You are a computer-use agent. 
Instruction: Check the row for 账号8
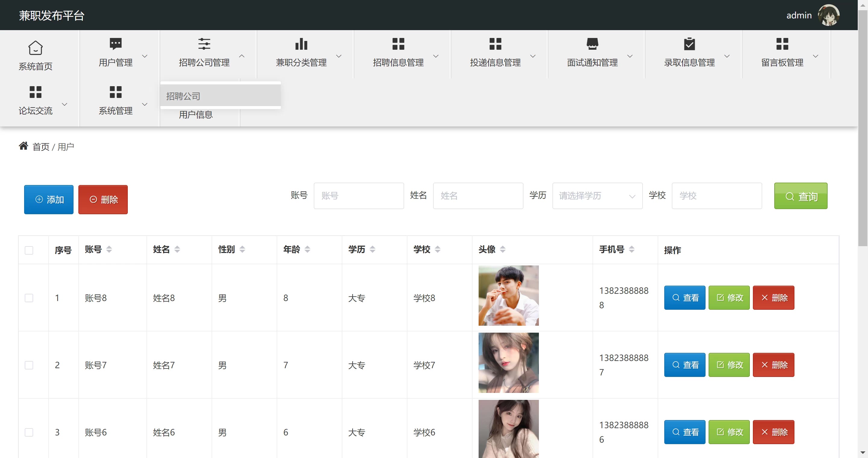[29, 298]
